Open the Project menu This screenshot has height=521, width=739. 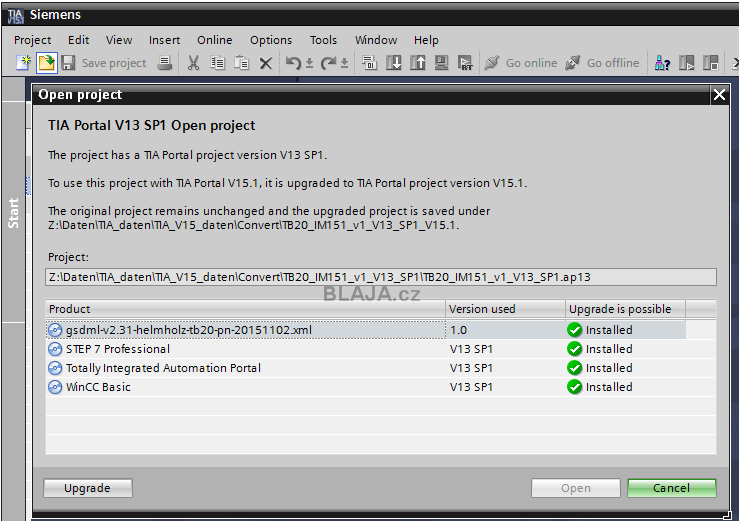pyautogui.click(x=33, y=40)
